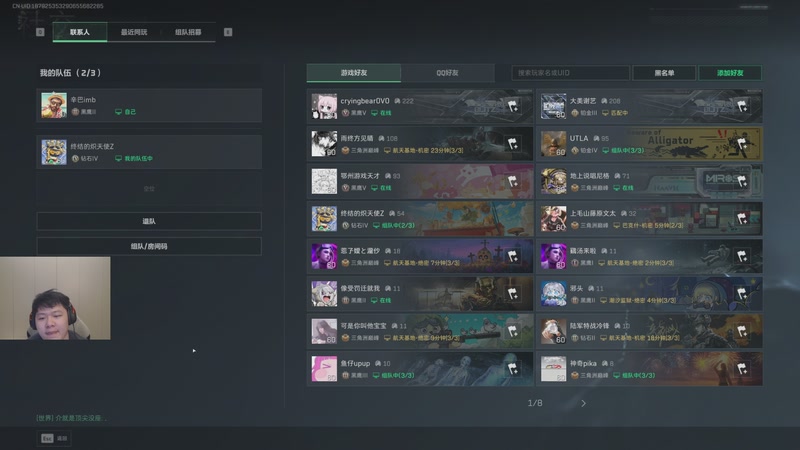Open the 组队/房间码 button
This screenshot has height=450, width=800.
[149, 246]
